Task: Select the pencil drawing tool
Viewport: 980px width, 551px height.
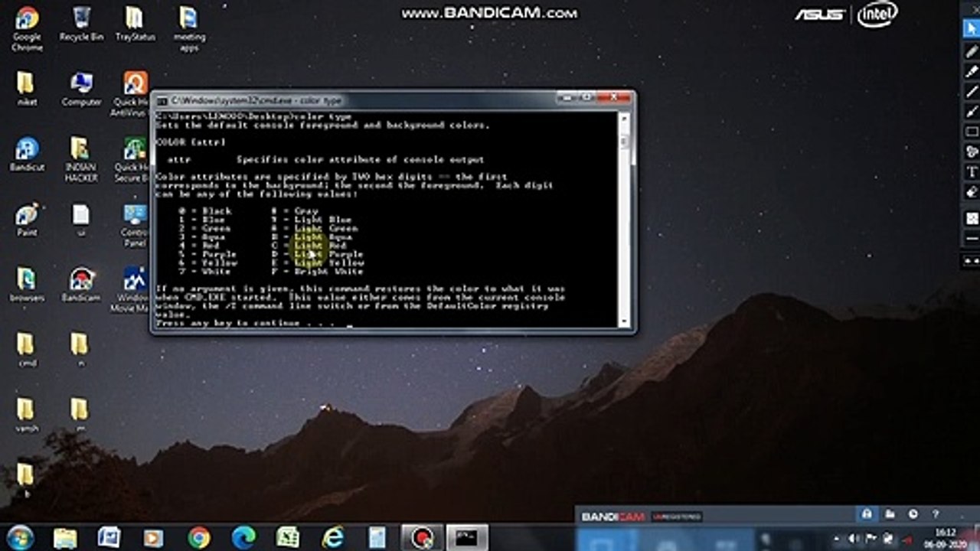Action: pos(972,52)
